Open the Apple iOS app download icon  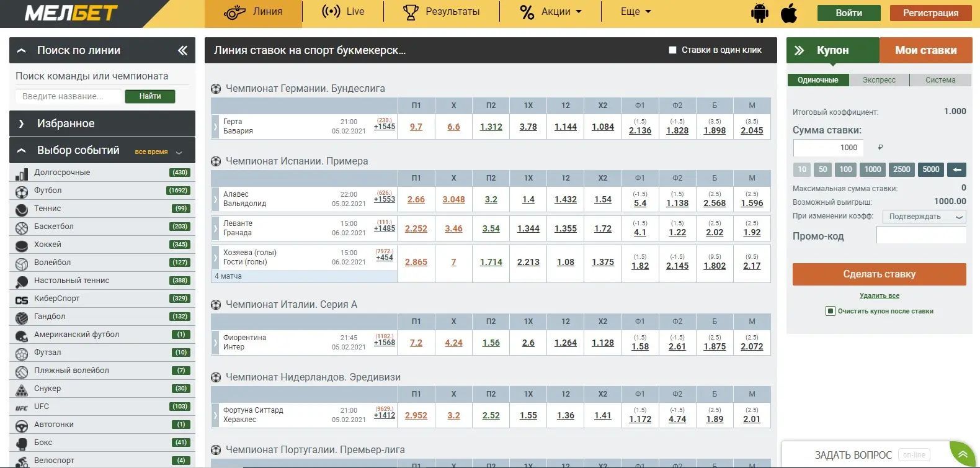tap(789, 13)
